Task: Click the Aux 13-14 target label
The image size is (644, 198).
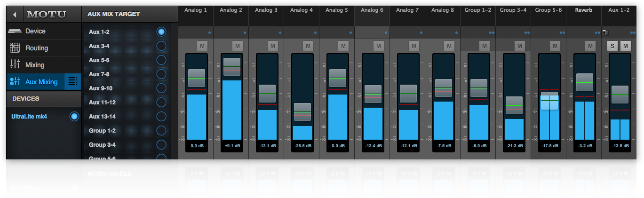Action: click(x=102, y=117)
